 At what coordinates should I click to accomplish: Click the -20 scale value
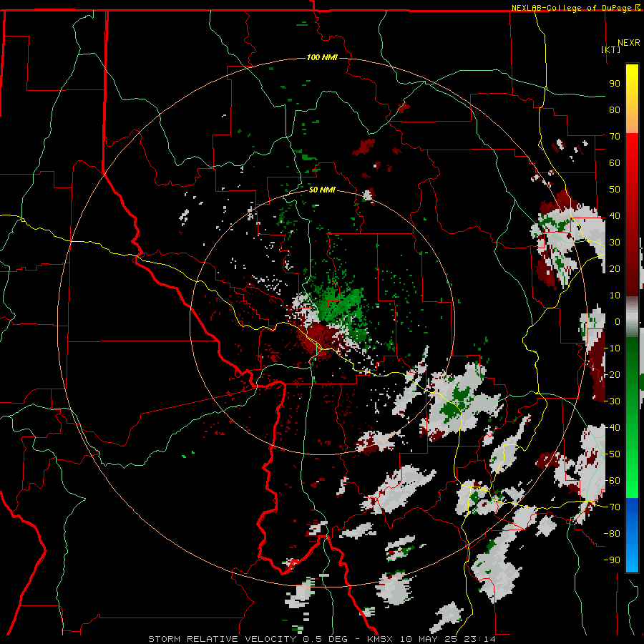pos(613,374)
